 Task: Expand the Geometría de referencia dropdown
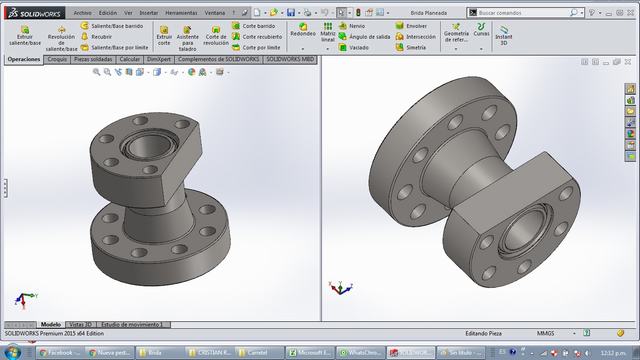[x=456, y=49]
